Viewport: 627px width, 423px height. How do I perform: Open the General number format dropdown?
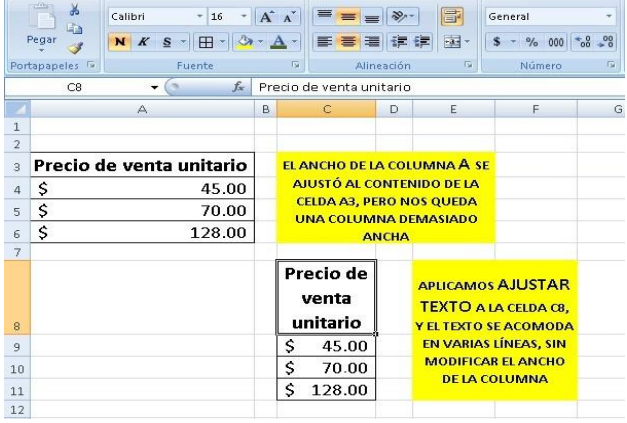(609, 16)
